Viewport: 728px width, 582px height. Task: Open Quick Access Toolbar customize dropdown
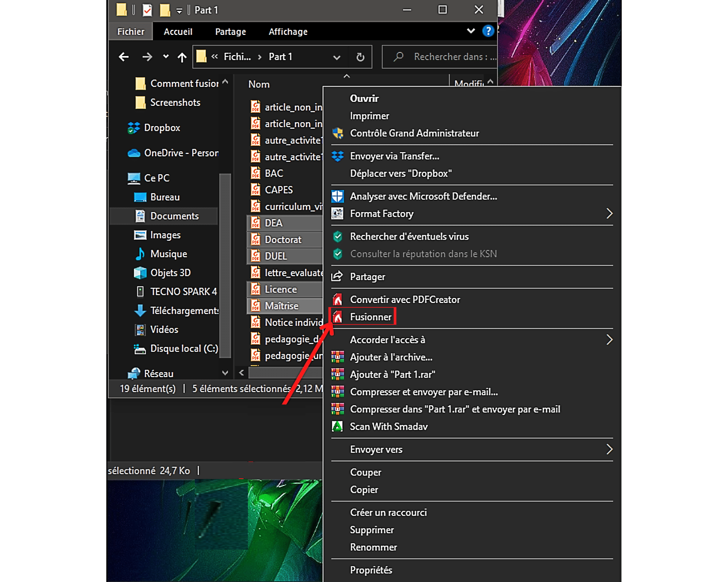tap(179, 11)
